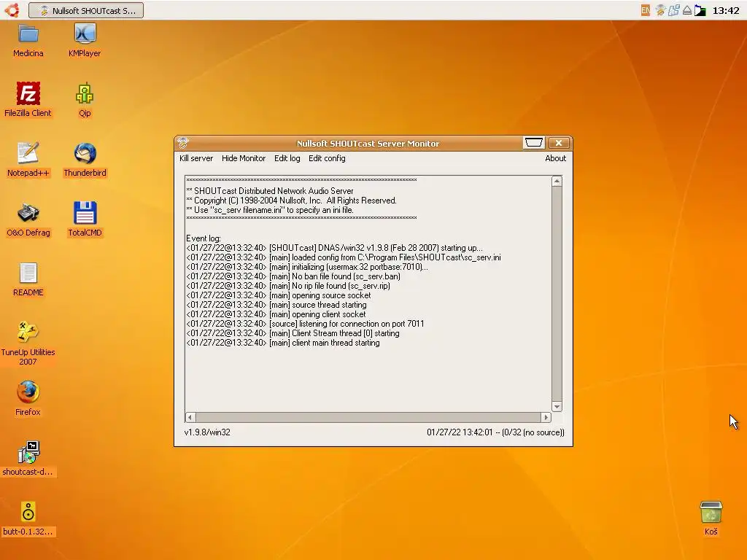Click the EN language tray indicator
The image size is (747, 560).
click(x=645, y=10)
